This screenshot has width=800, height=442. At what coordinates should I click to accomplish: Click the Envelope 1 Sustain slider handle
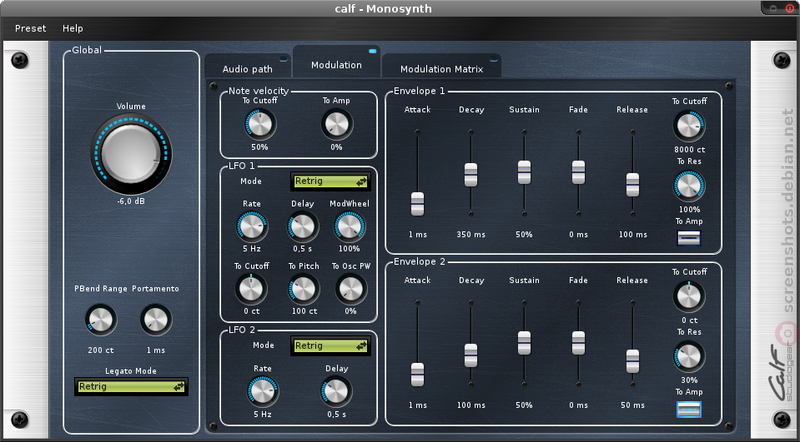(524, 172)
